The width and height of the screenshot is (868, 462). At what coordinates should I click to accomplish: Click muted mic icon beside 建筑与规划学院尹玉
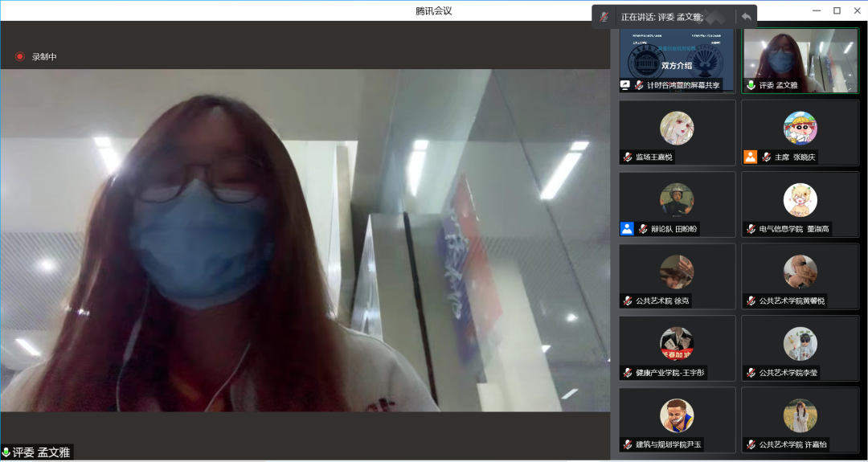pyautogui.click(x=627, y=444)
